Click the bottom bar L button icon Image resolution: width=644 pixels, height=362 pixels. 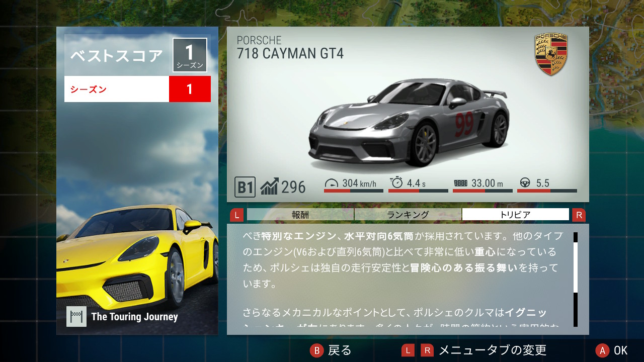[408, 350]
